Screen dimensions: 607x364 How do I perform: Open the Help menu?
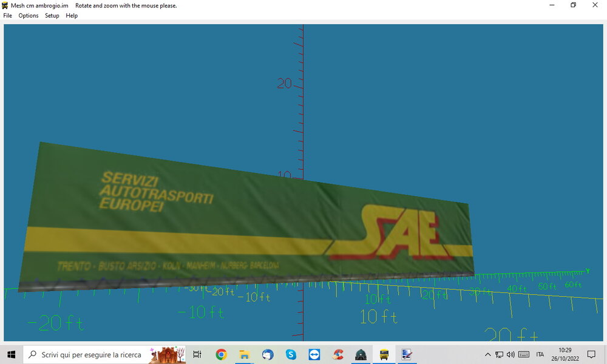click(x=72, y=16)
